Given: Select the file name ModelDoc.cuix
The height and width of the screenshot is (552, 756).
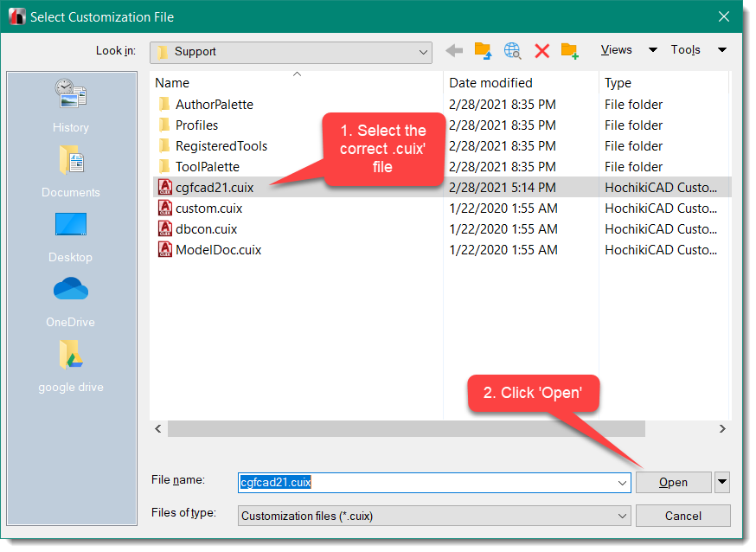Looking at the screenshot, I should click(219, 250).
